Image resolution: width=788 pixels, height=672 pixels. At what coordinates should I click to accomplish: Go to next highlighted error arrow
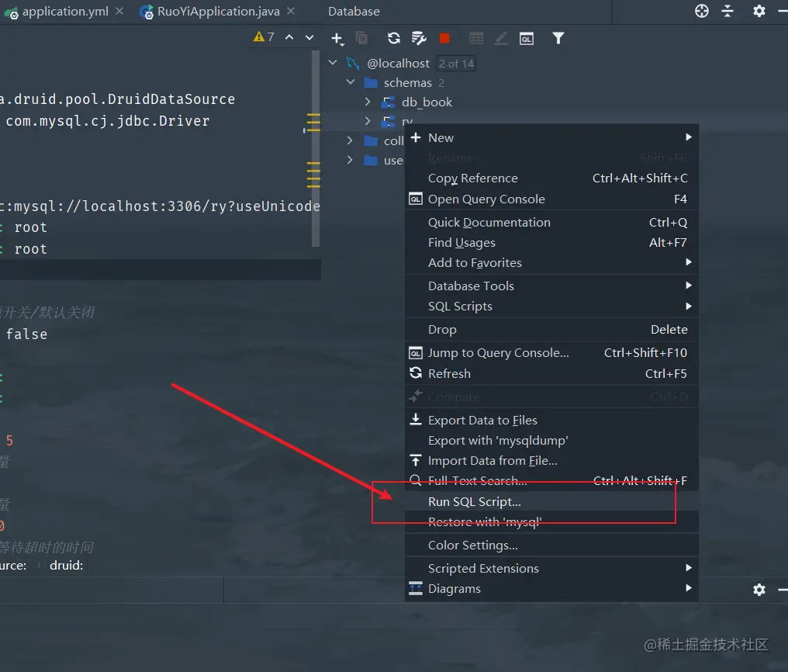pos(309,37)
